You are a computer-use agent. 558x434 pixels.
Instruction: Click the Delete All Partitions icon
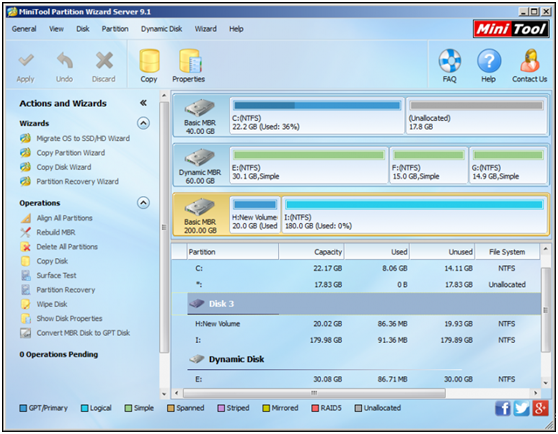(x=26, y=247)
